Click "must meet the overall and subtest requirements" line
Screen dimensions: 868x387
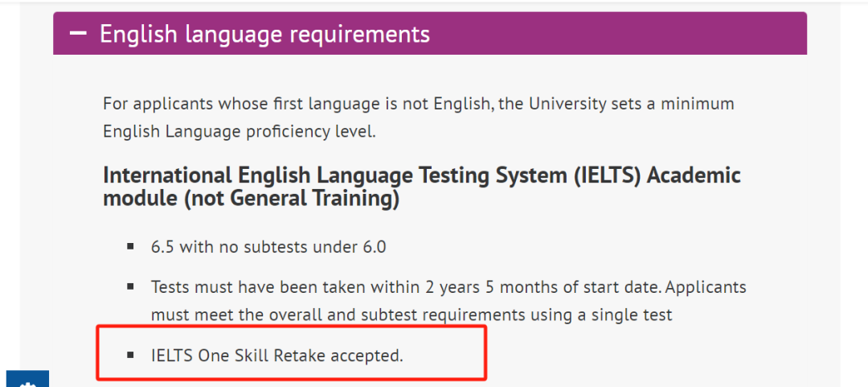coord(411,315)
